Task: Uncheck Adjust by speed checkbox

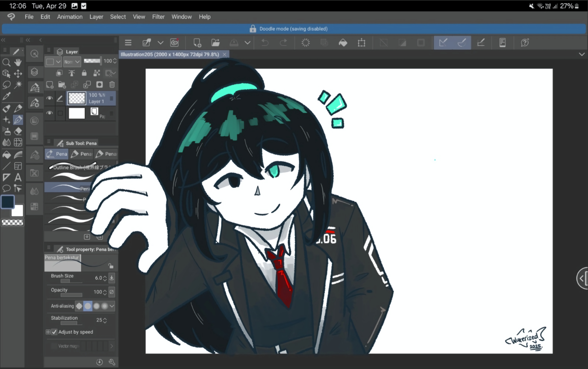Action: 54,332
